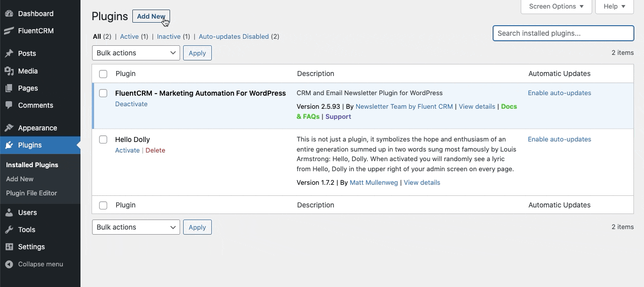Open Newsletter Team by Fluent CRM link
644x287 pixels.
(x=404, y=106)
